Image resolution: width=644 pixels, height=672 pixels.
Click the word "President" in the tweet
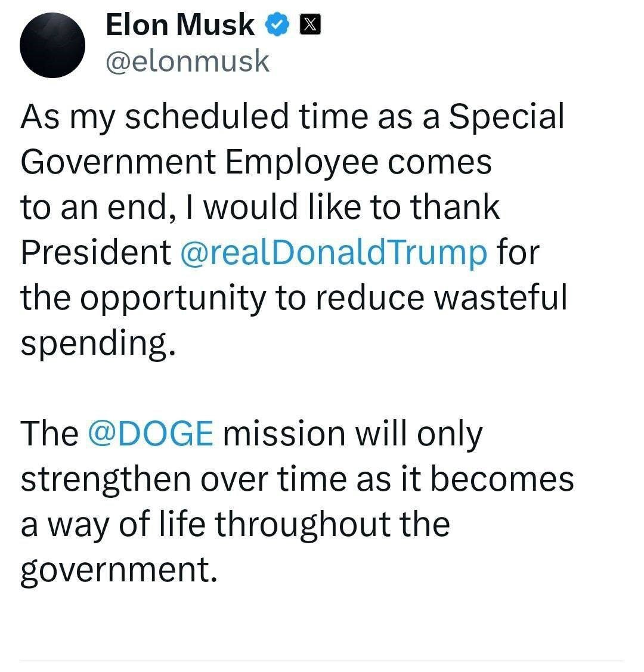pyautogui.click(x=95, y=252)
